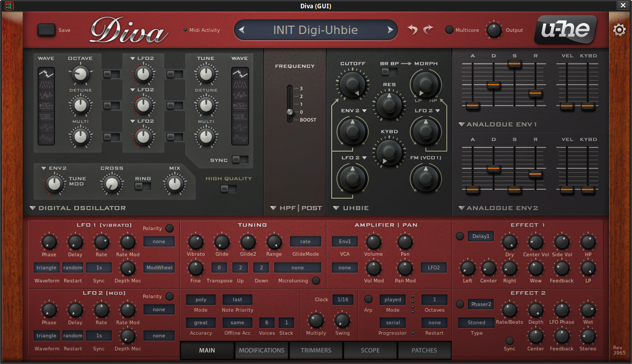Switch to the MAIN tab
The width and height of the screenshot is (632, 364).
pos(207,350)
